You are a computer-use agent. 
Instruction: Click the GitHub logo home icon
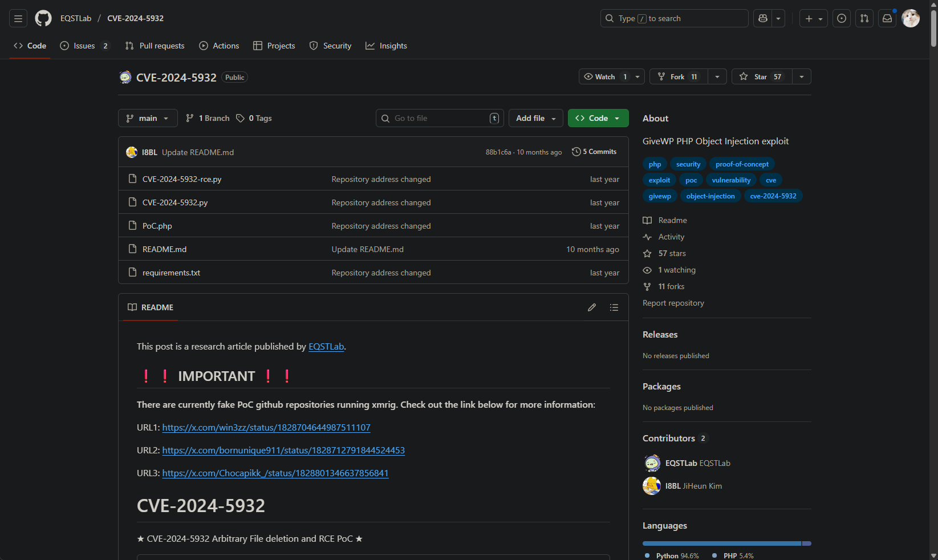click(43, 18)
